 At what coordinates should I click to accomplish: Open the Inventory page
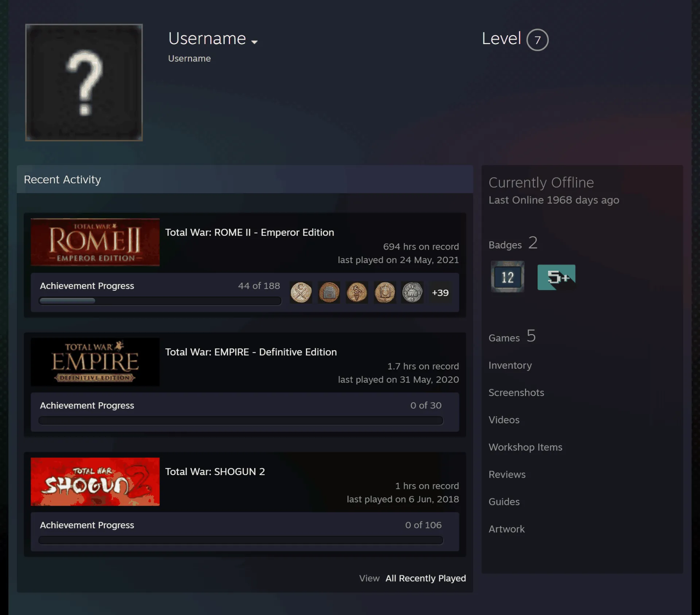(x=510, y=365)
